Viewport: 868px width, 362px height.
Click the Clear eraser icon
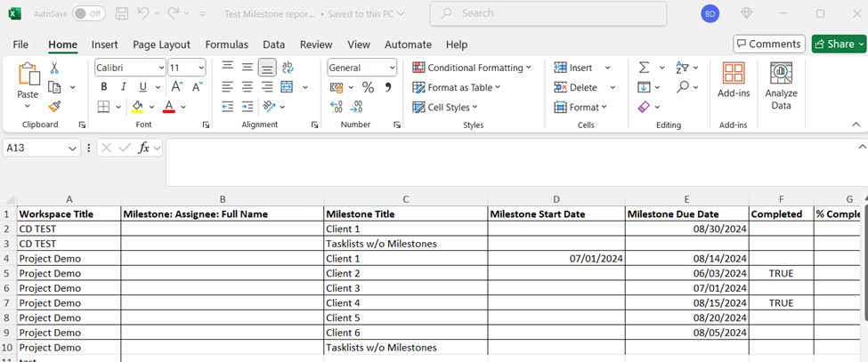[644, 107]
